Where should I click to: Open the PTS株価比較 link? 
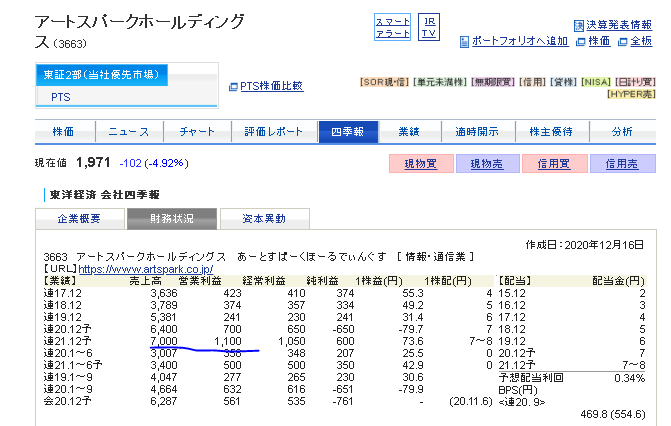pyautogui.click(x=271, y=87)
